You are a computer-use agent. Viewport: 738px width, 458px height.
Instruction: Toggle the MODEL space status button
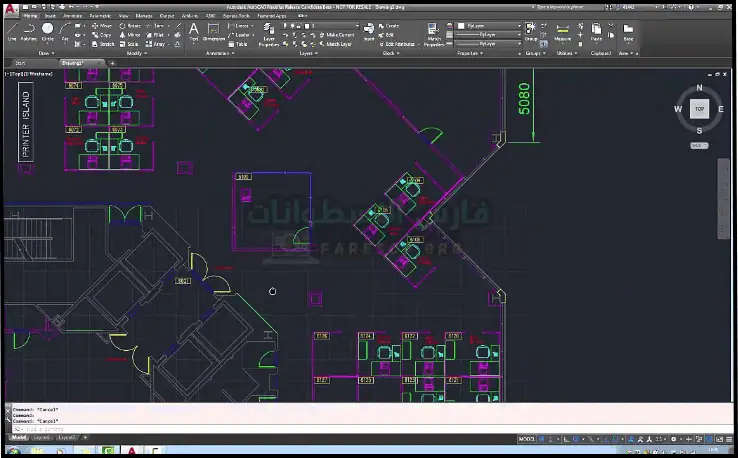pyautogui.click(x=527, y=439)
